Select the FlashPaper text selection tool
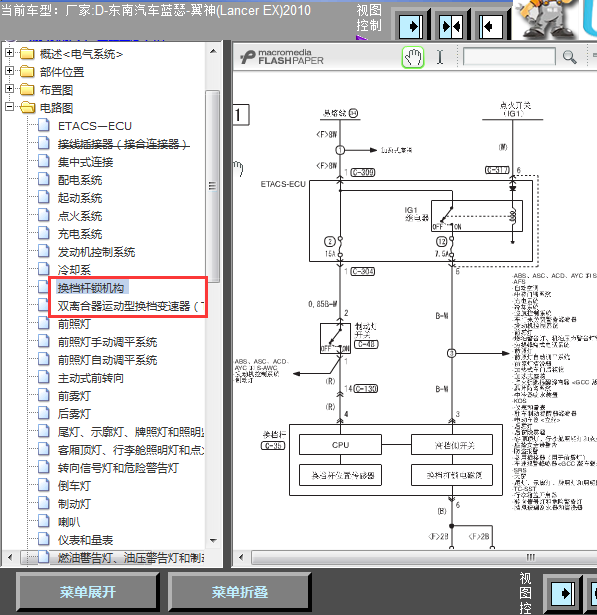Image resolution: width=597 pixels, height=615 pixels. 440,57
